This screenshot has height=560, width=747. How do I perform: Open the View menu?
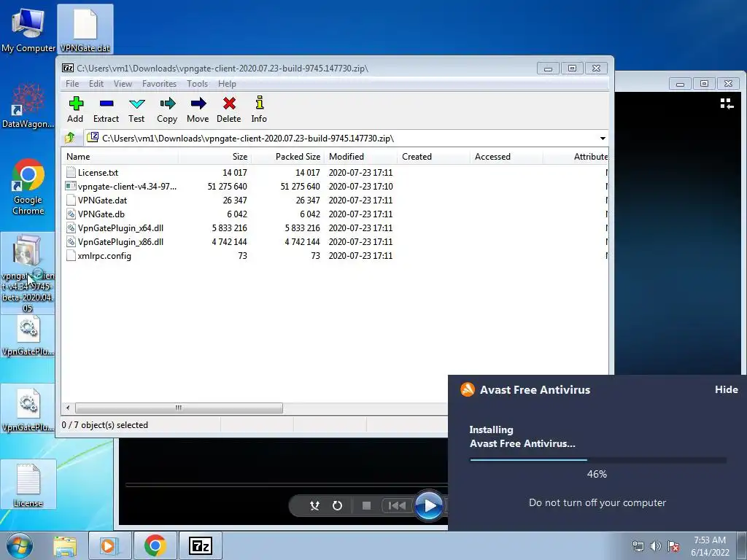pyautogui.click(x=123, y=84)
